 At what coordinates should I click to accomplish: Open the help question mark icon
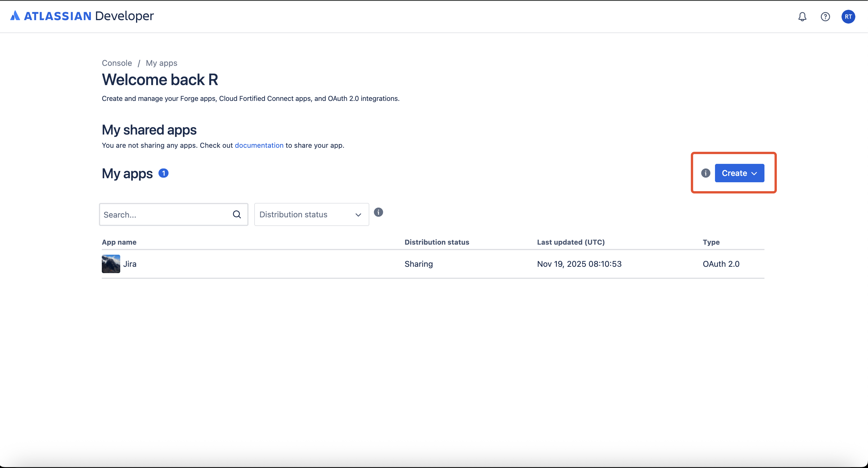825,16
